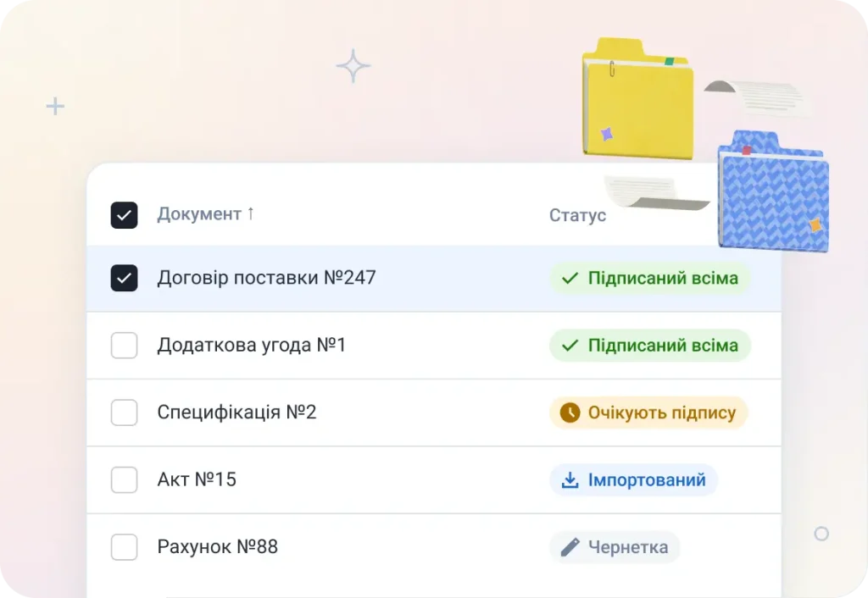Tick the Рахунок №88 checkbox

pos(124,547)
